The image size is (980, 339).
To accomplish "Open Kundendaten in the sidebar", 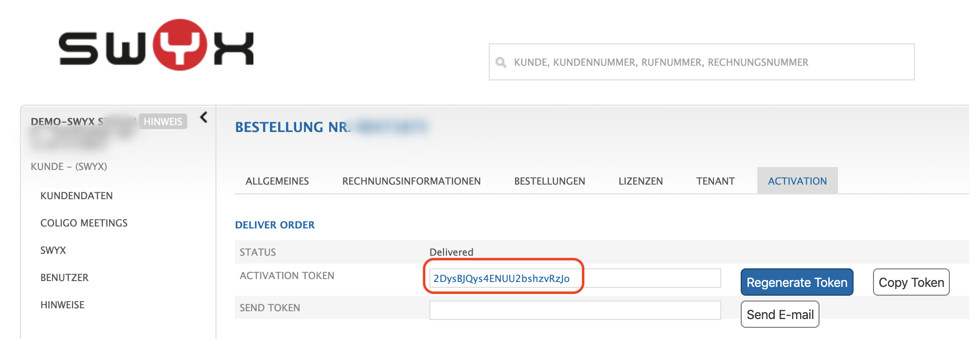I will tap(76, 196).
